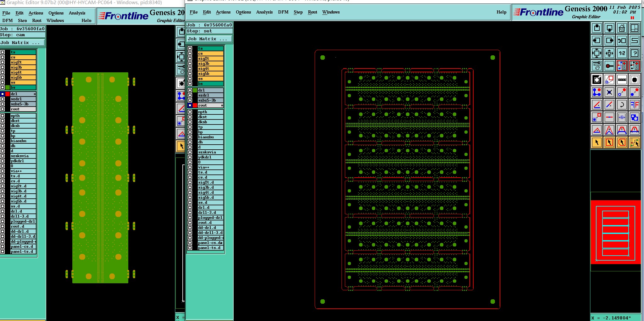Viewport: 644px width, 321px height.
Task: Open the Windows menu in set window
Action: [x=331, y=12]
